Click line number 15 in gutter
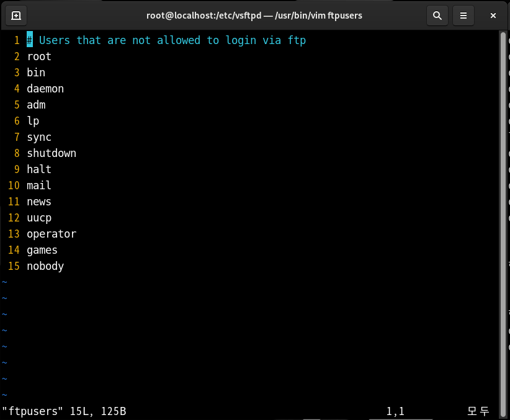Viewport: 510px width, 420px height. pos(14,266)
